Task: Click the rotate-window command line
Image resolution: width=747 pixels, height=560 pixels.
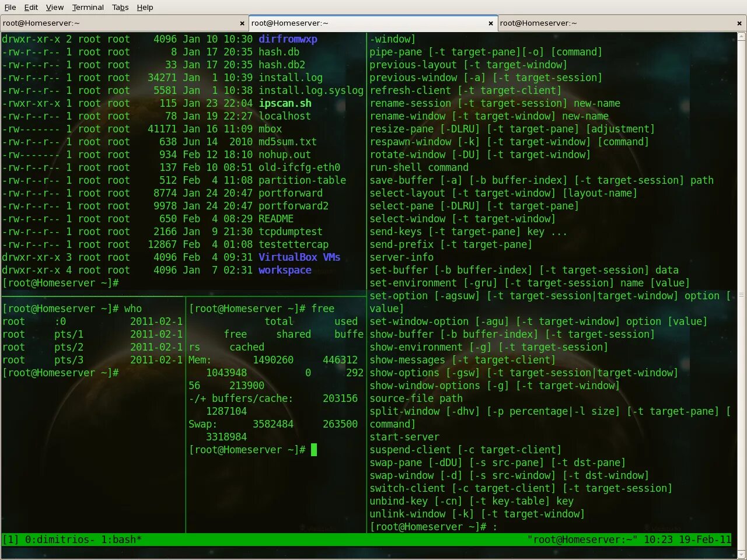Action: pyautogui.click(x=480, y=155)
